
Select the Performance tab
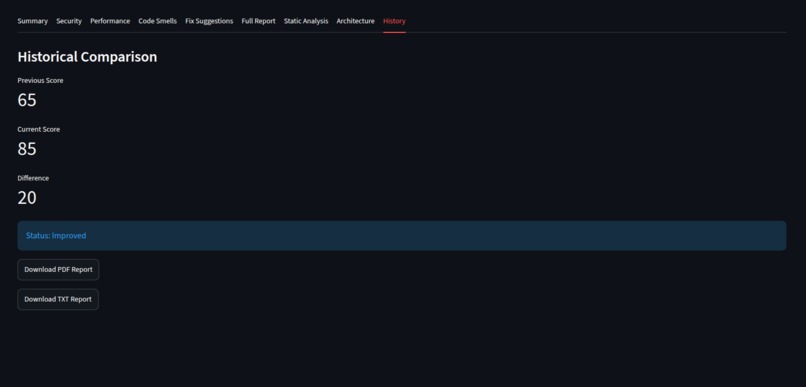110,21
